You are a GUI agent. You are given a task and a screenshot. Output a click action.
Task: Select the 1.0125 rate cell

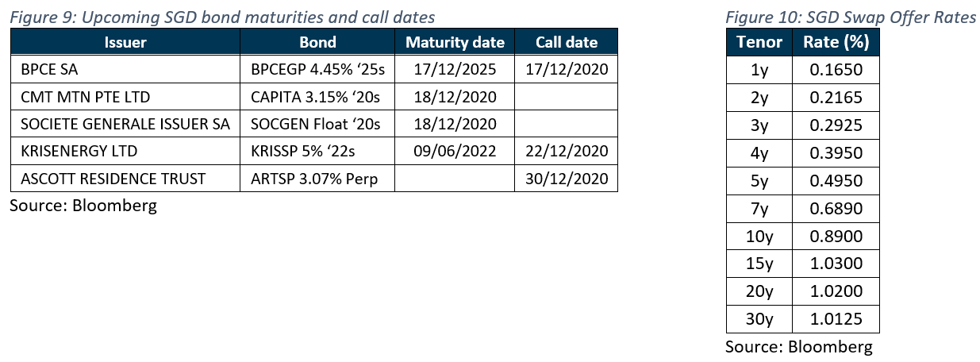coord(836,319)
